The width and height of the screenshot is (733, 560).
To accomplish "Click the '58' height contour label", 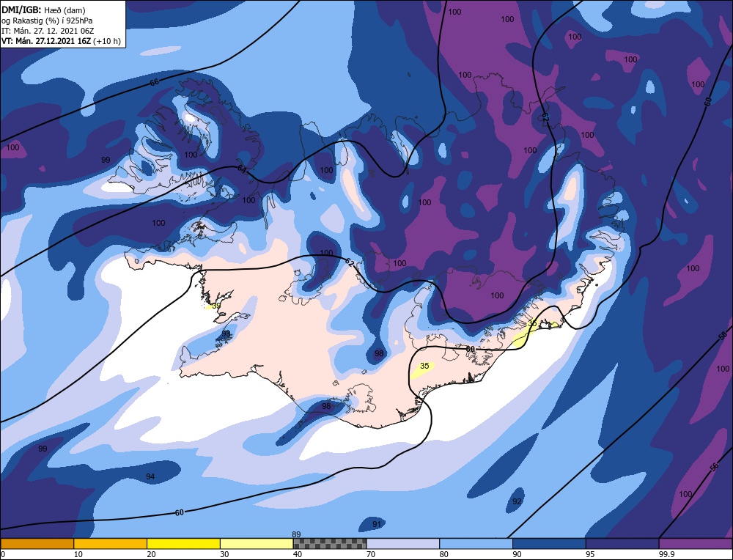I will (723, 336).
